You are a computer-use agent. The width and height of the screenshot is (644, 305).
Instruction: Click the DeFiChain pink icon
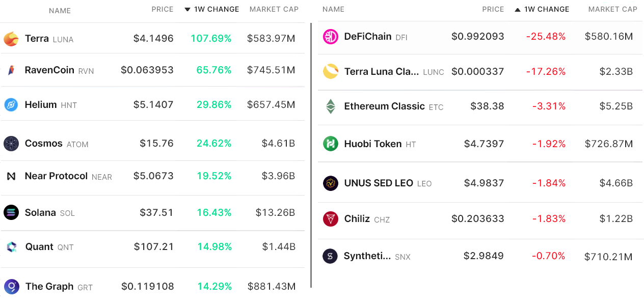[x=331, y=37]
